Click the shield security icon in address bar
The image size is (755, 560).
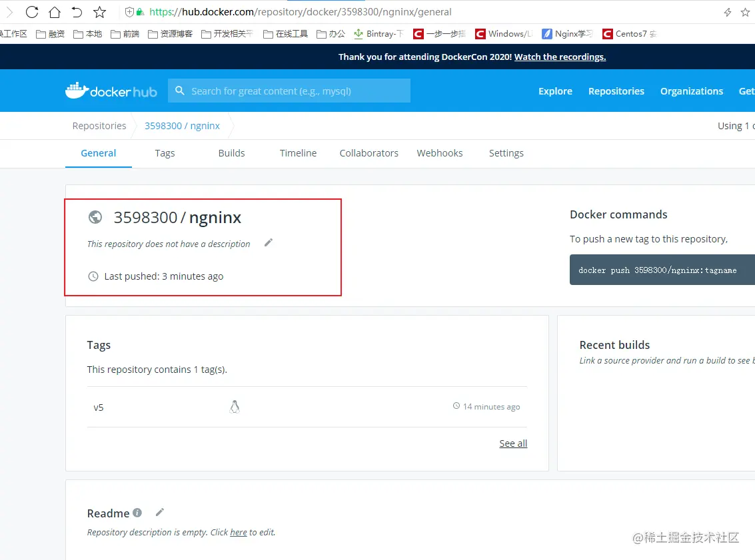pyautogui.click(x=129, y=12)
